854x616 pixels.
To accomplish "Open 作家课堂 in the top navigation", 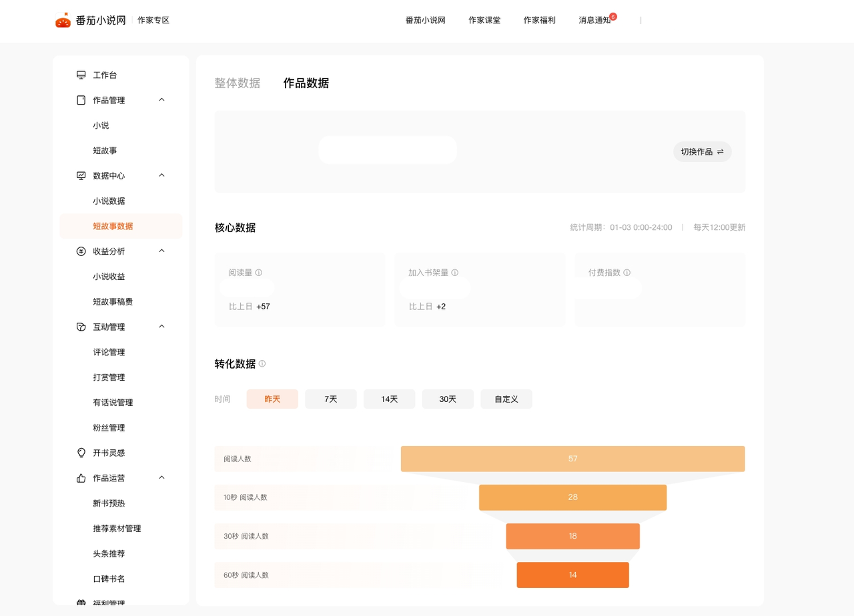I will [484, 21].
